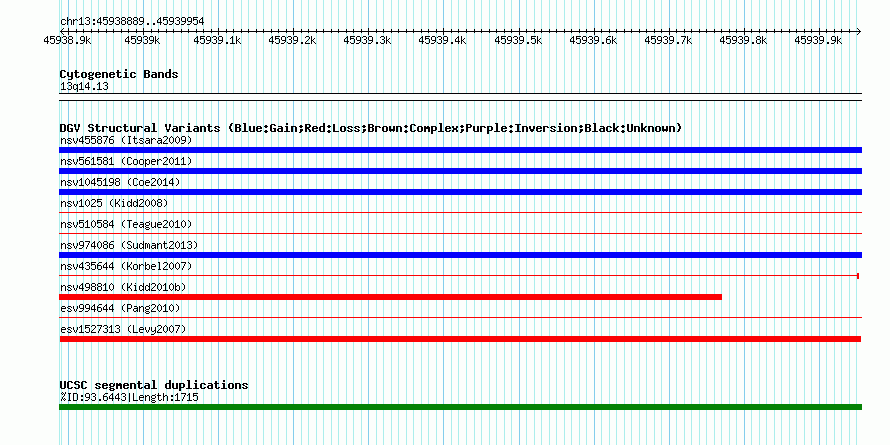Click the 45938.9k ruler tick label
Screen dimensions: 890x445
67,40
